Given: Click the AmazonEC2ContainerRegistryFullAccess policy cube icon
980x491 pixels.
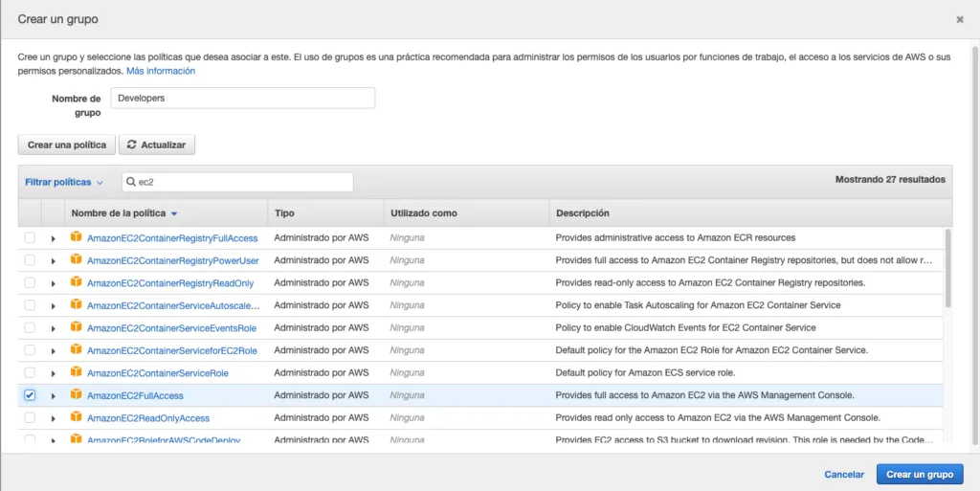Looking at the screenshot, I should 77,237.
